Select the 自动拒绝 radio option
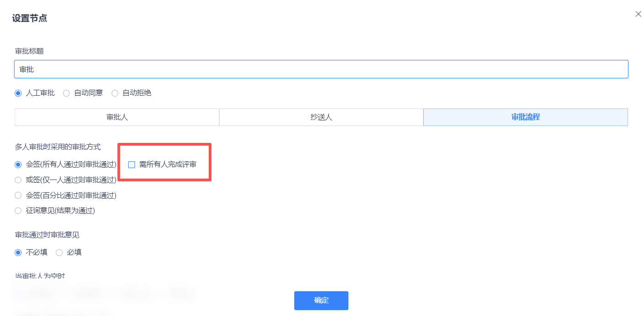Screen dimensions: 644x316 115,93
